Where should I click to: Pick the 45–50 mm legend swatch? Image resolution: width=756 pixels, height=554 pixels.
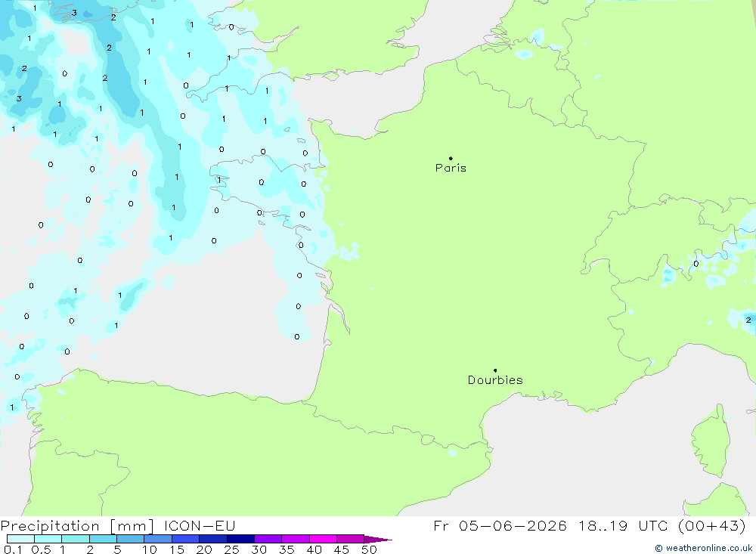[x=351, y=539]
